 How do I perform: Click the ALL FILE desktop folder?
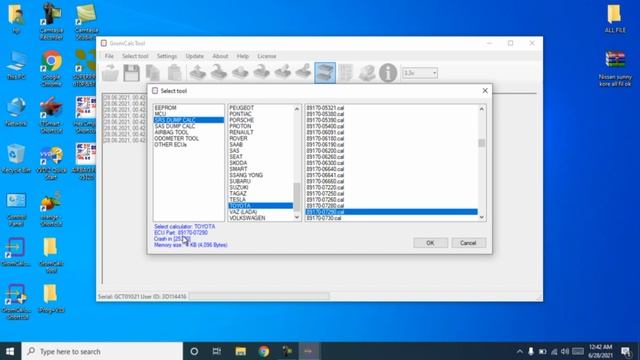pyautogui.click(x=615, y=19)
